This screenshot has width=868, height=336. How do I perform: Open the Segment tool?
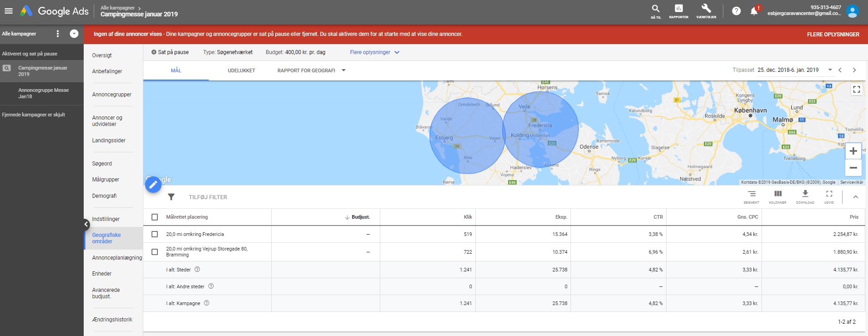tap(751, 197)
